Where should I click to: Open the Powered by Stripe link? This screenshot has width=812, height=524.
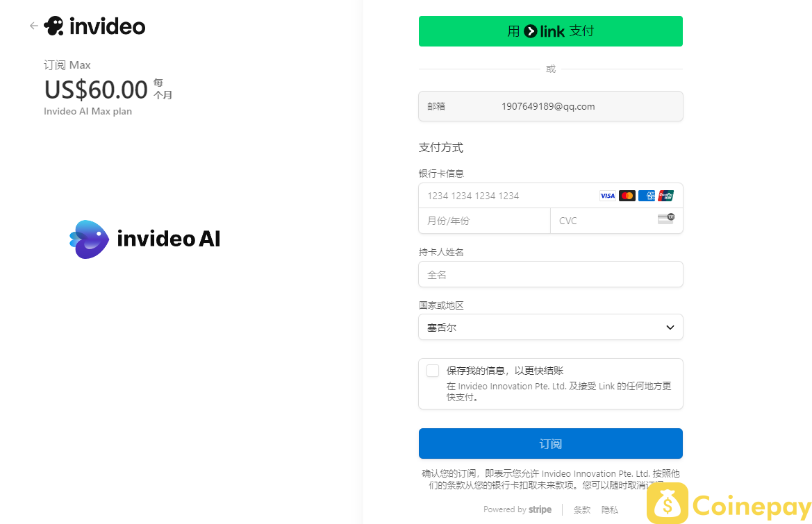pyautogui.click(x=517, y=509)
